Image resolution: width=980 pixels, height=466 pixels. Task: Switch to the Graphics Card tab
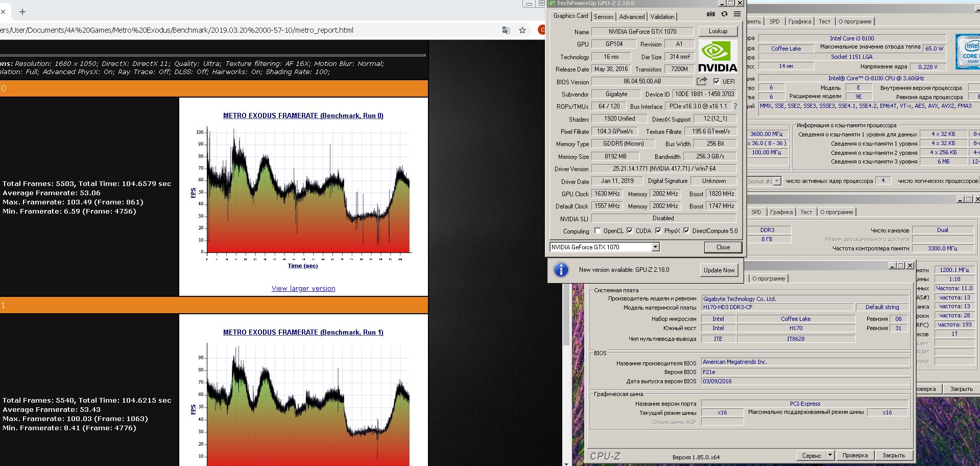tap(570, 16)
